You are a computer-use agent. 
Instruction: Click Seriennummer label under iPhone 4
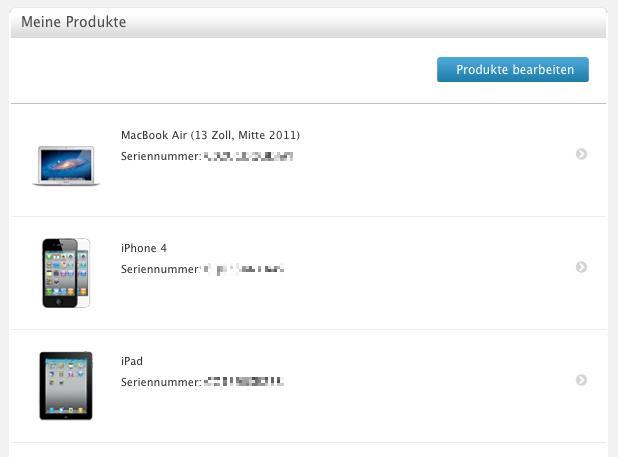click(161, 269)
